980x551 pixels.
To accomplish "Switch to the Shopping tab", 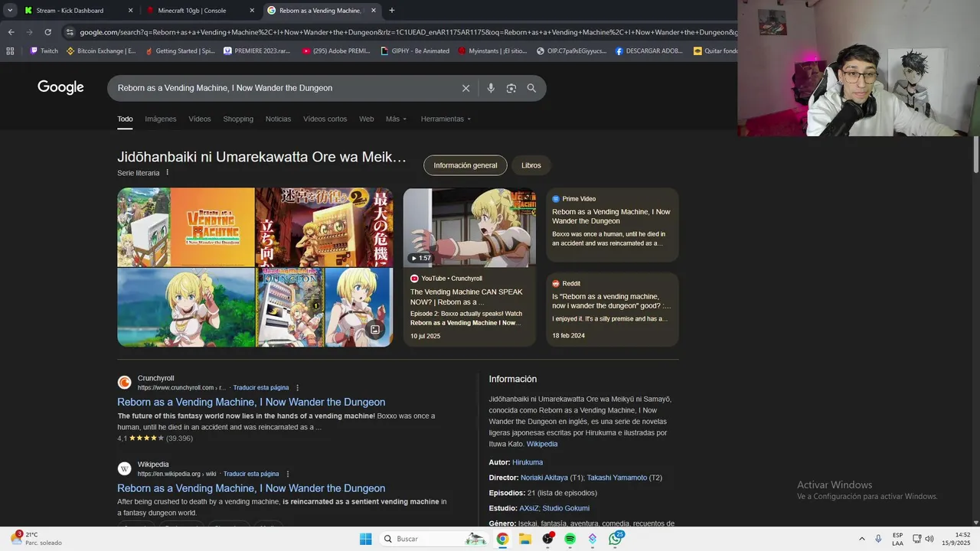I will (238, 119).
